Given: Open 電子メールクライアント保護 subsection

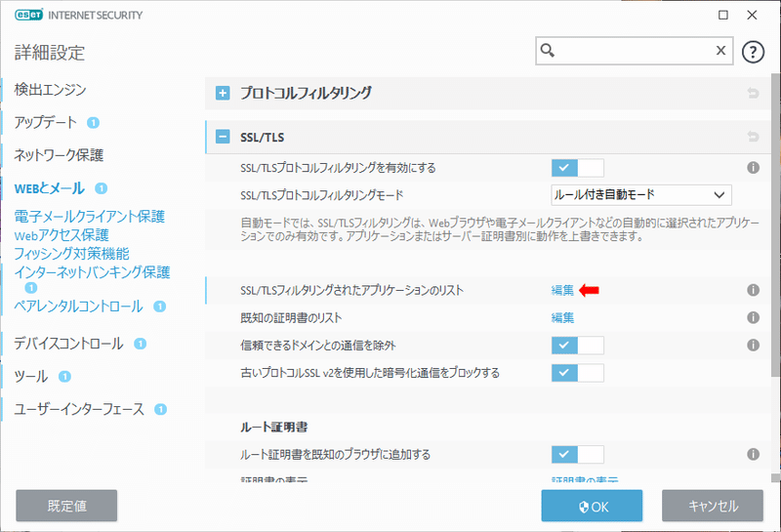Looking at the screenshot, I should tap(90, 216).
